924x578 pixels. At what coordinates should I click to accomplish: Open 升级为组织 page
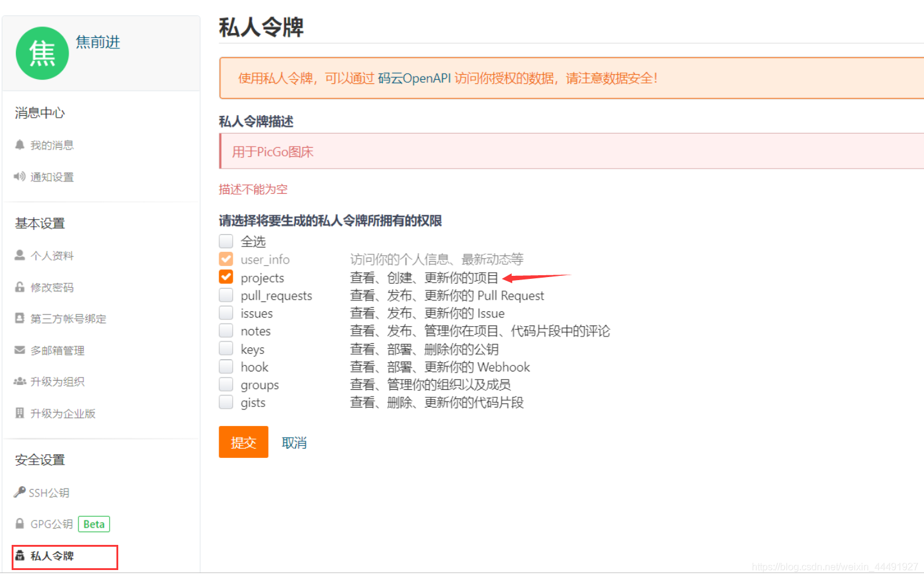point(58,382)
